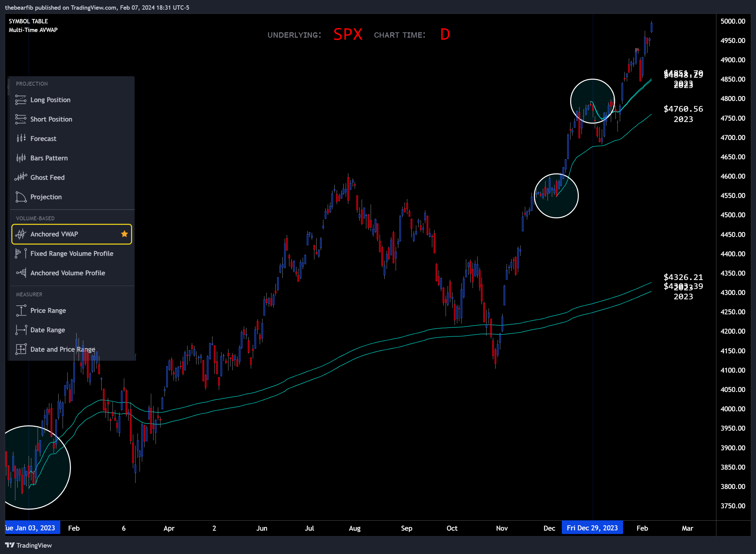
Task: Click the Apr label on time axis
Action: tap(169, 528)
